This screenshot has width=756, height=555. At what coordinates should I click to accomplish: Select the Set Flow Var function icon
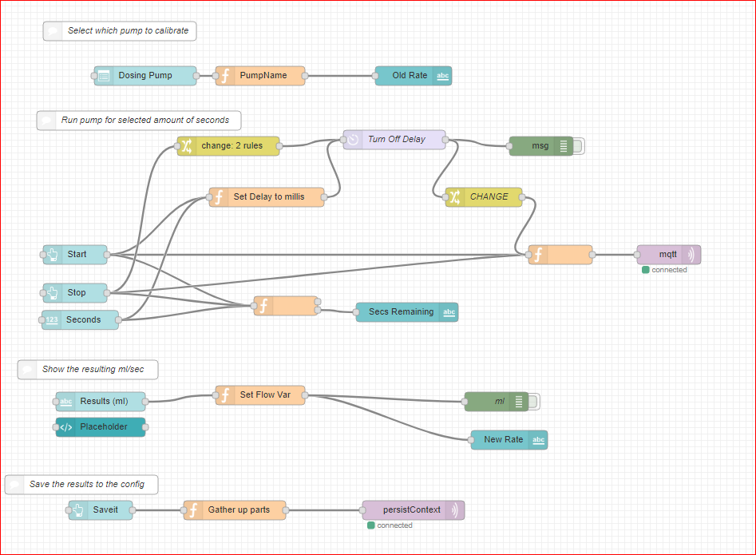(x=225, y=395)
